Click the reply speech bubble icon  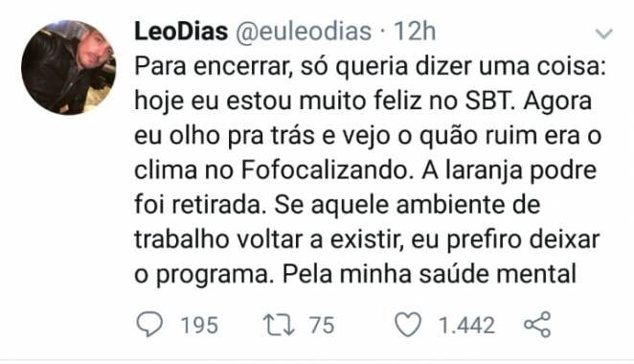[x=149, y=325]
